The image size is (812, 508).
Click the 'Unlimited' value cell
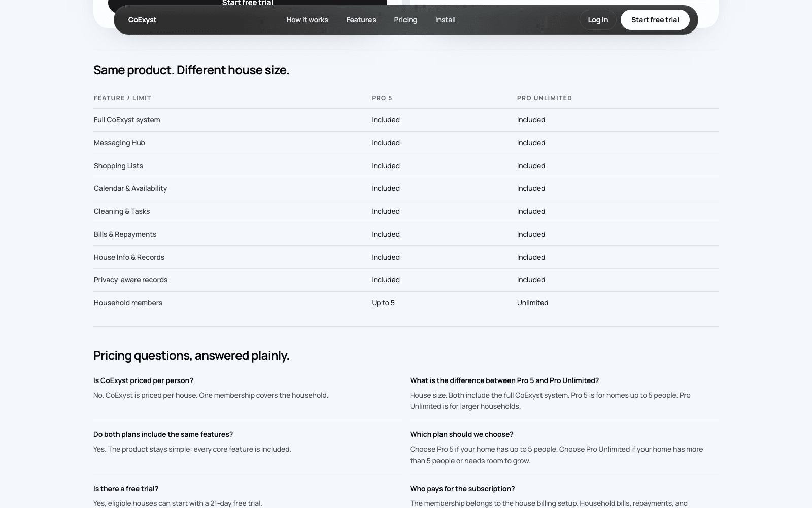(x=532, y=303)
